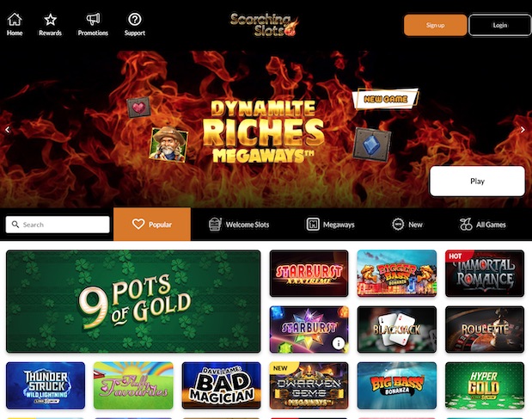Click the info icon on Starburst
The image size is (532, 419).
pyautogui.click(x=339, y=343)
